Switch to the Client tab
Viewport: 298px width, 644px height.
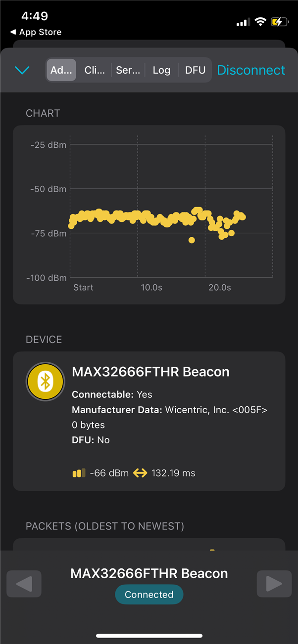click(x=95, y=70)
